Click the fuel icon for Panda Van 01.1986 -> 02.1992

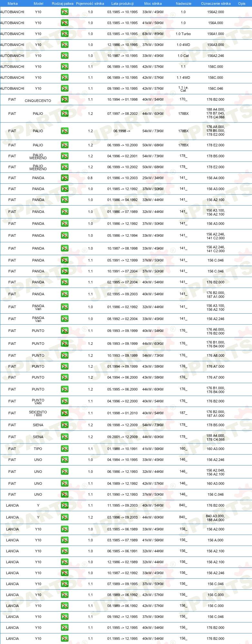tap(64, 307)
